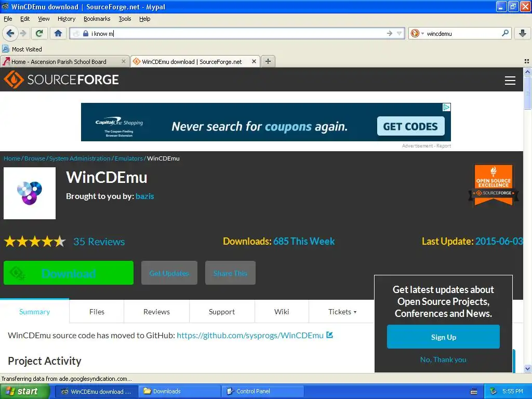Close the WinCDEmu SourceForge tab
Image resolution: width=532 pixels, height=399 pixels.
tap(254, 61)
